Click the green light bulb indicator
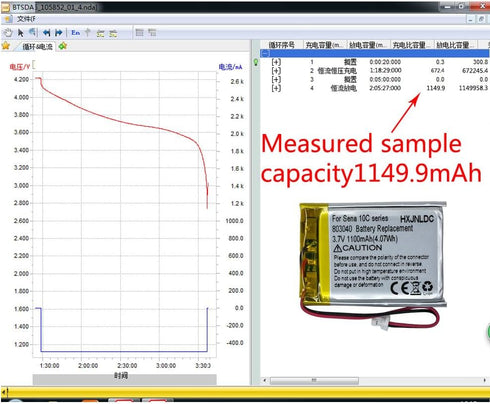 tap(256, 62)
